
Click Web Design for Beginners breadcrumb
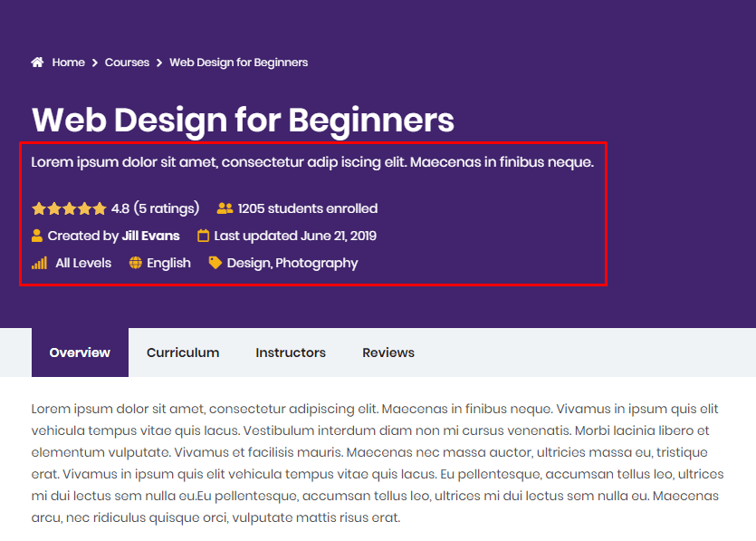click(239, 63)
